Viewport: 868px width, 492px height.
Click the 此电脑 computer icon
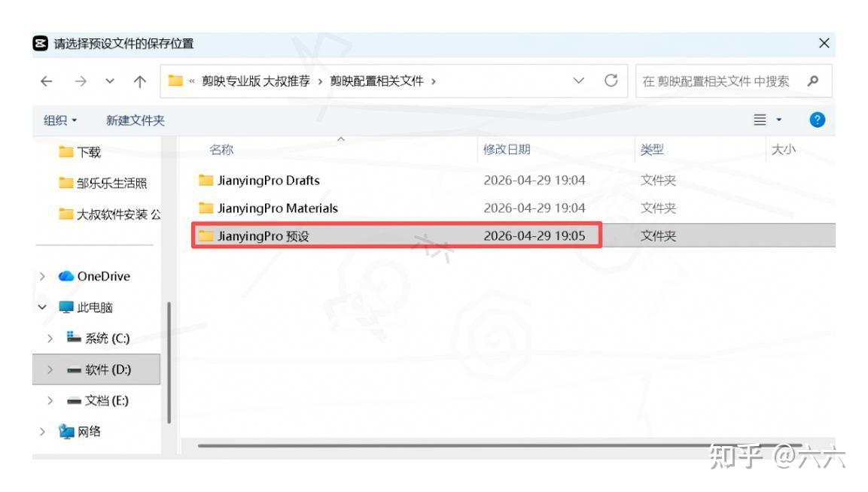(x=66, y=307)
